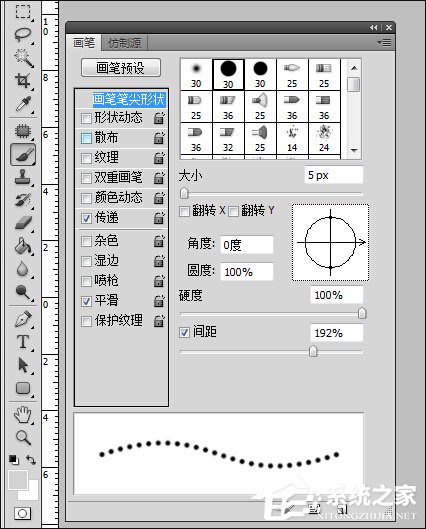The image size is (426, 529).
Task: Select the Blur droplet tool
Action: pos(23,269)
